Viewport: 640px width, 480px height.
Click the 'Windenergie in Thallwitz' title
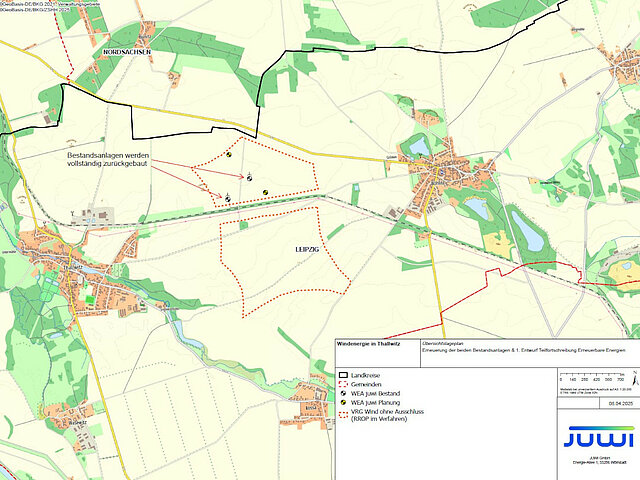coord(369,344)
